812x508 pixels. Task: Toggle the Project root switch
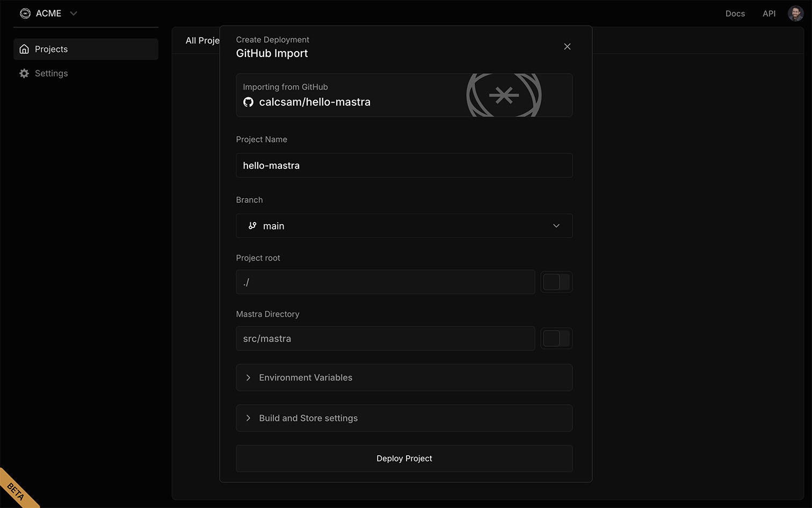click(x=556, y=282)
